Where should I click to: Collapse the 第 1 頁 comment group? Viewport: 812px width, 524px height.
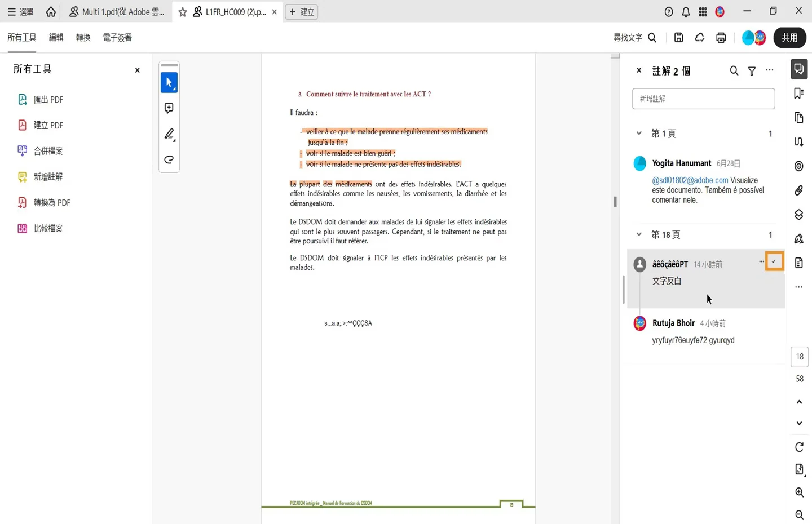(639, 134)
